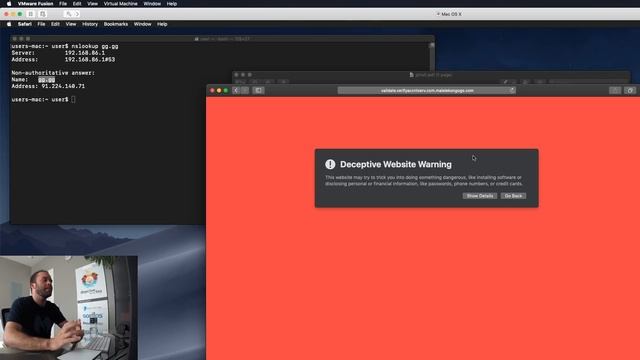Click the Safari address bar URL field
640x360 pixels.
point(427,90)
